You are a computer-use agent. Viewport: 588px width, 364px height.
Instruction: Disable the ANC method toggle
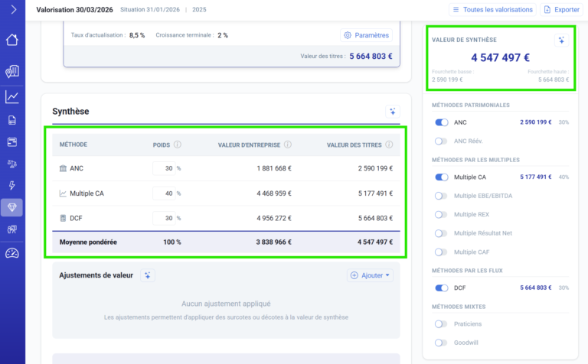(x=442, y=122)
